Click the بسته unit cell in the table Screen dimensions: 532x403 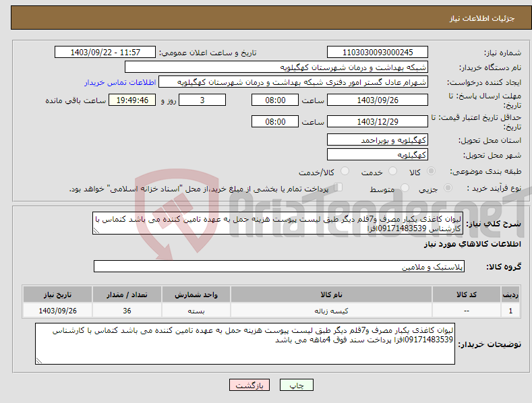(196, 311)
